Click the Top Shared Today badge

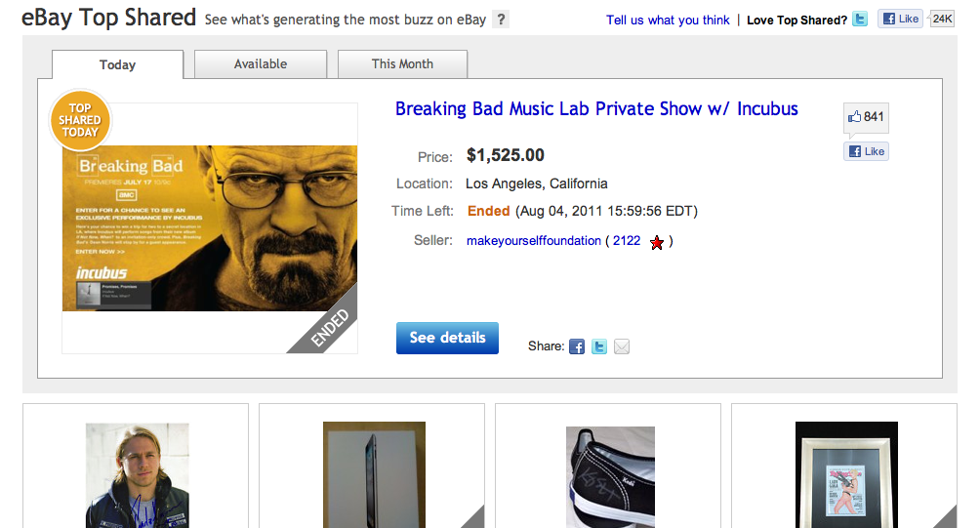pyautogui.click(x=81, y=120)
